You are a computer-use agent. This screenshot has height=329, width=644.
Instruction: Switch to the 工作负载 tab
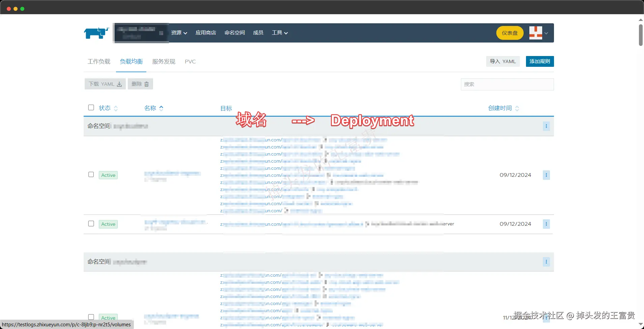(99, 61)
